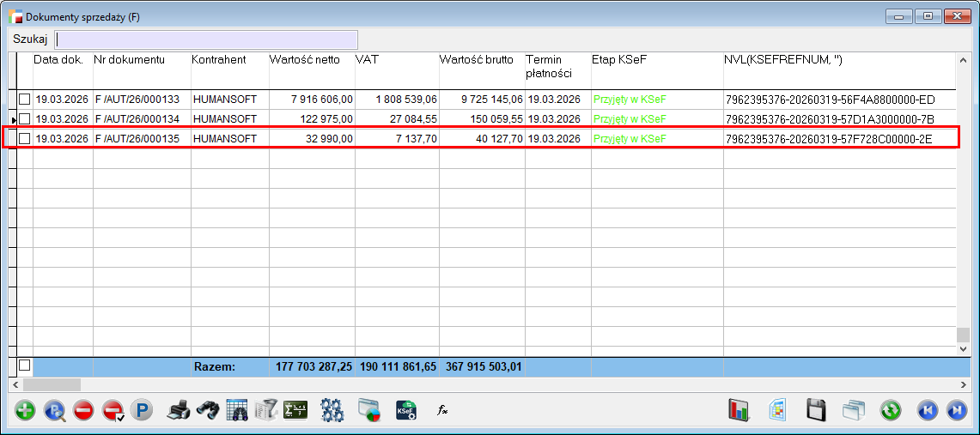Viewport: 980px width, 435px height.
Task: Tick checkbox for document F /AUT/26/000133
Action: click(25, 99)
